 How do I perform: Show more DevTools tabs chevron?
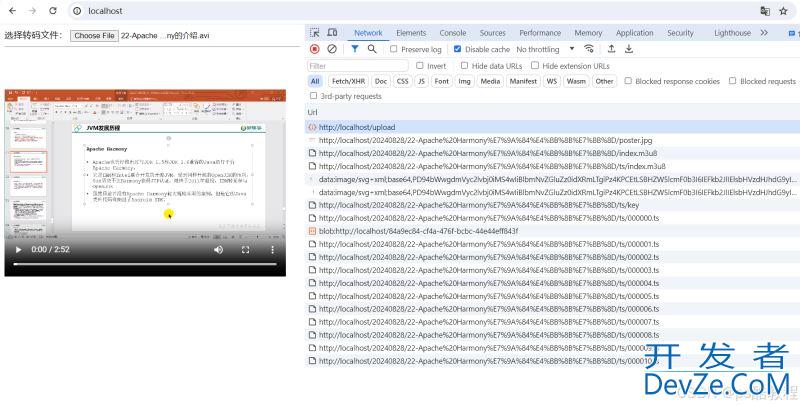(764, 33)
